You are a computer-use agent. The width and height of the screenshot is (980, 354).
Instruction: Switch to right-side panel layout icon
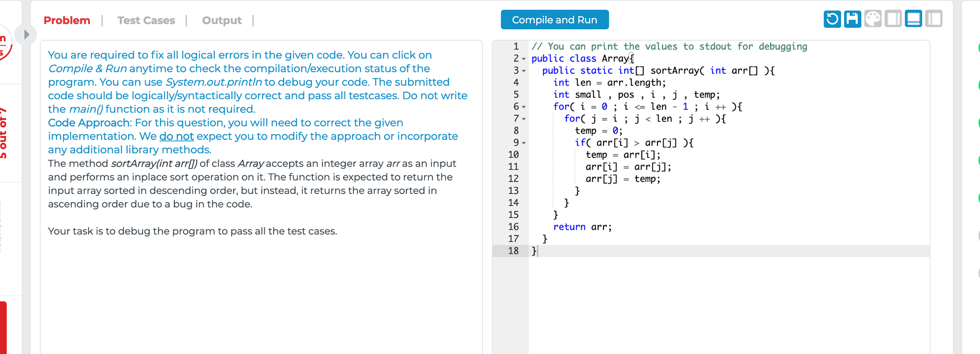click(x=893, y=19)
